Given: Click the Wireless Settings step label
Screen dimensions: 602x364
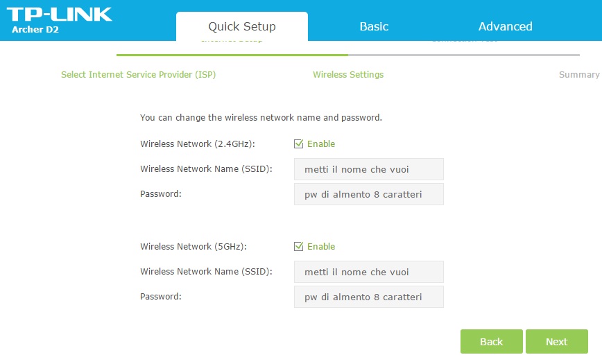Looking at the screenshot, I should click(x=347, y=74).
